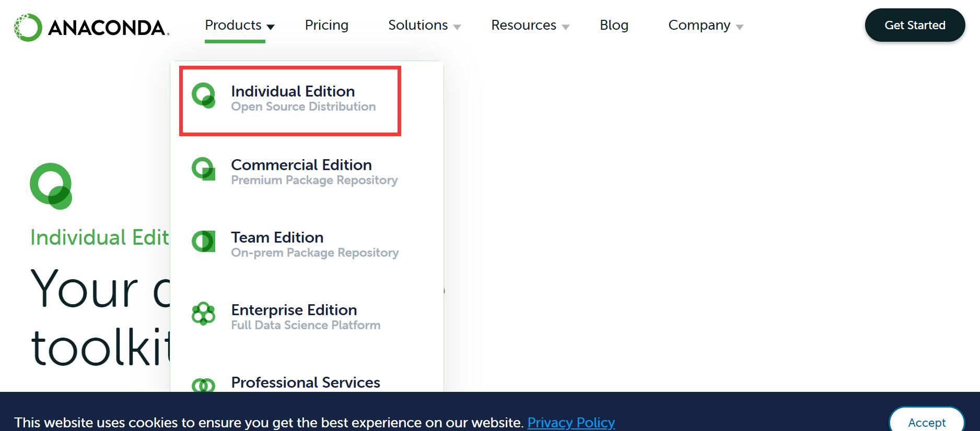Expand the Resources dropdown arrow
Viewport: 980px width, 431px height.
(x=565, y=27)
